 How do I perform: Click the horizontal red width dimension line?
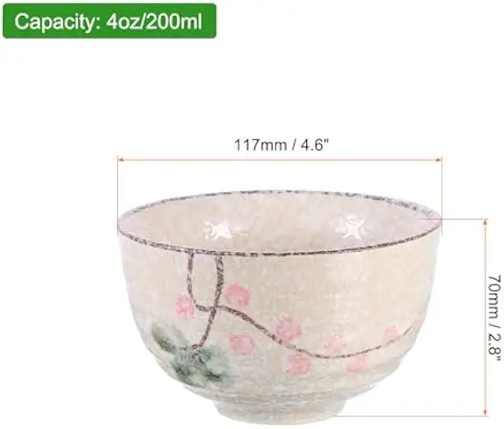click(280, 159)
